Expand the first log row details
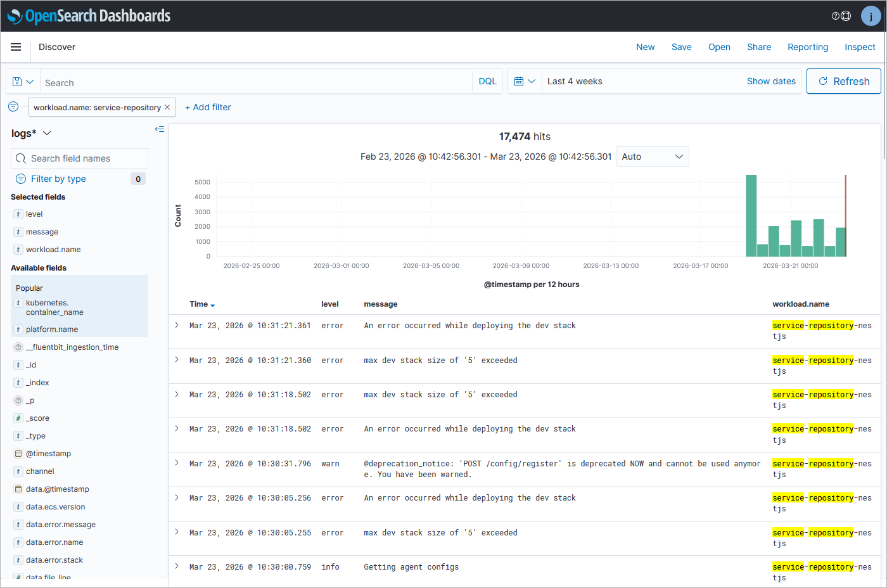Viewport: 887px width, 588px height. tap(177, 325)
